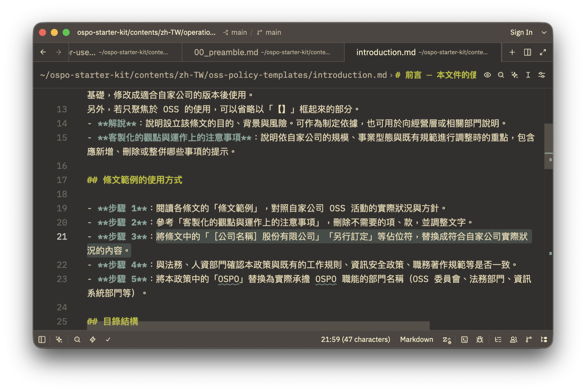This screenshot has width=586, height=392.
Task: Select the partially visible r-use tab
Action: tap(125, 52)
